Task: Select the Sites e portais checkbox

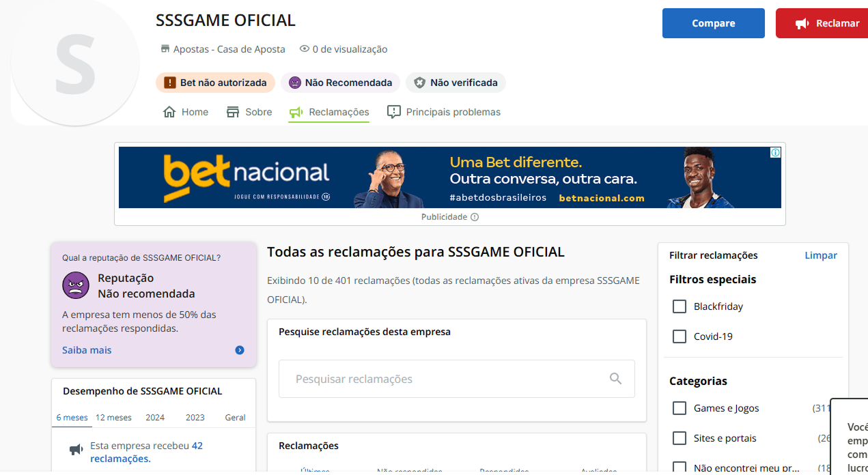Action: [x=680, y=438]
